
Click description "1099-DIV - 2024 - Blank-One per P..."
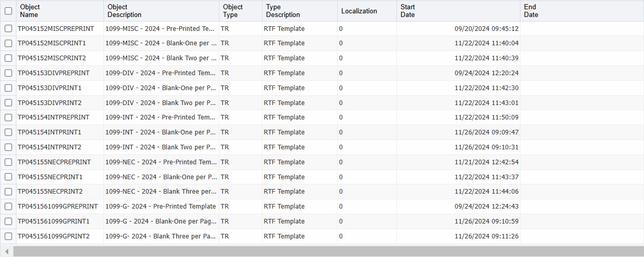coord(161,88)
